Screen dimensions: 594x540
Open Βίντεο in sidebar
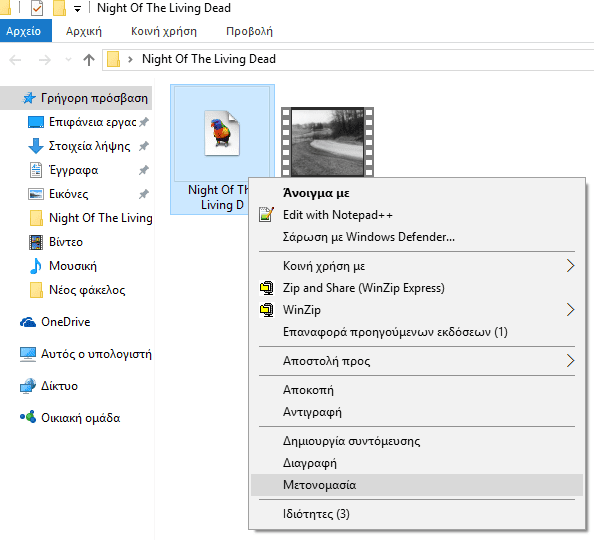coord(66,242)
